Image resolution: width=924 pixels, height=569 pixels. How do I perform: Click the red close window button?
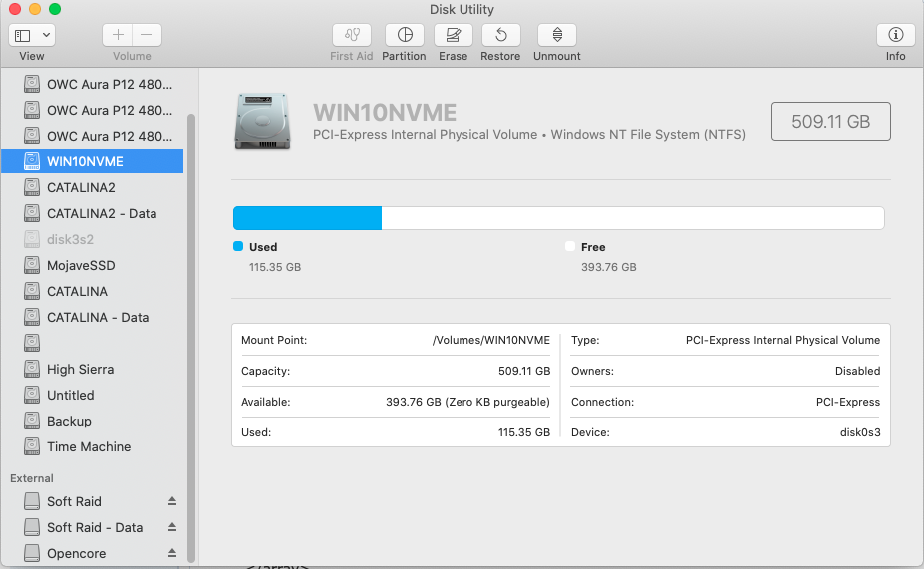[15, 9]
